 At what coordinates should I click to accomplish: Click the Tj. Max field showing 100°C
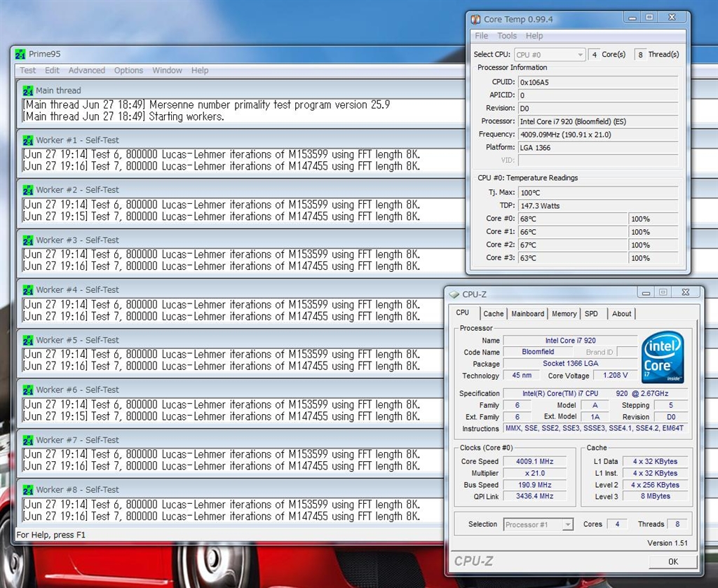coord(598,193)
